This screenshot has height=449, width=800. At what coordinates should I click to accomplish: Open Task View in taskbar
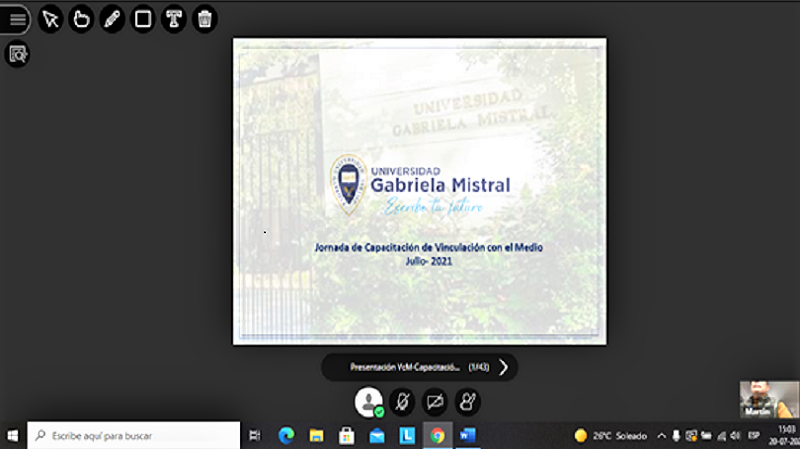(255, 436)
